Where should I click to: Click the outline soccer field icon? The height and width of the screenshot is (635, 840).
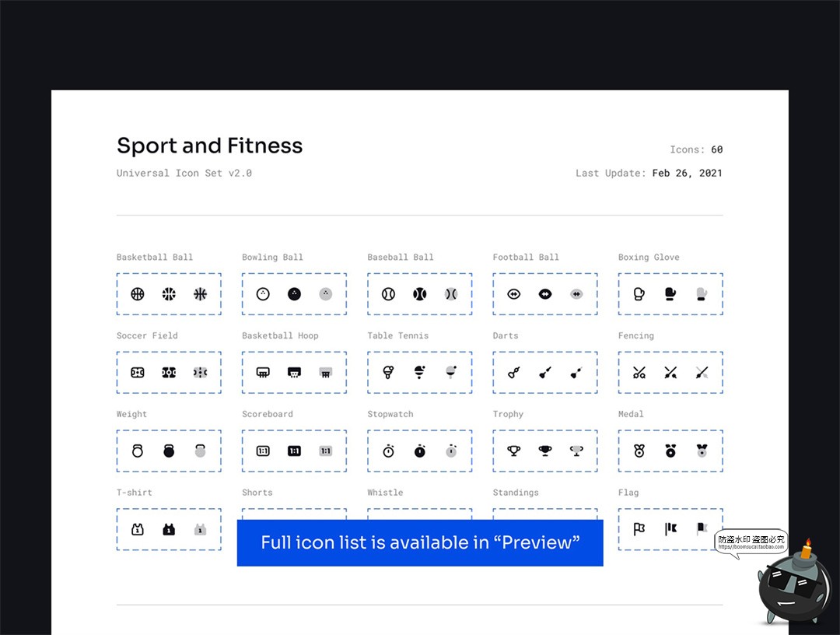click(138, 373)
